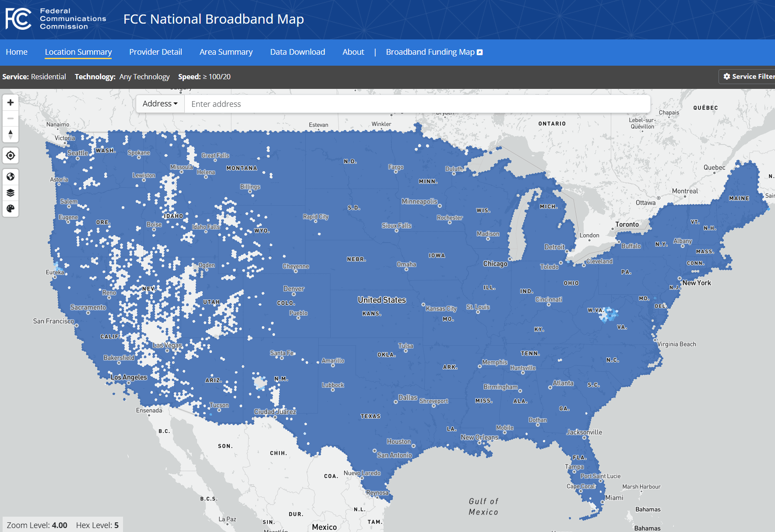Click the 'Santa Fe' map label

tap(282, 353)
